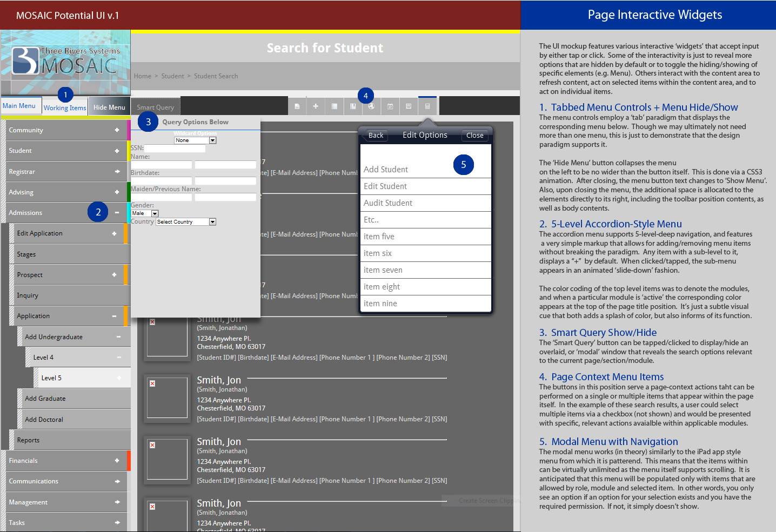The image size is (776, 532).
Task: Open Add Graduate in the sidebar menu
Action: (x=45, y=399)
